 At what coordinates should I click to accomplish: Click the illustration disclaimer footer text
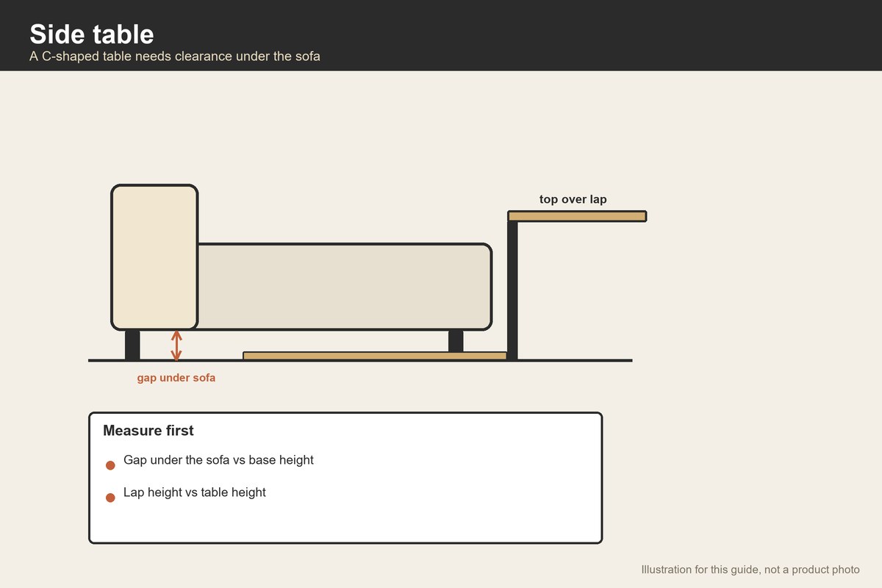pyautogui.click(x=750, y=570)
